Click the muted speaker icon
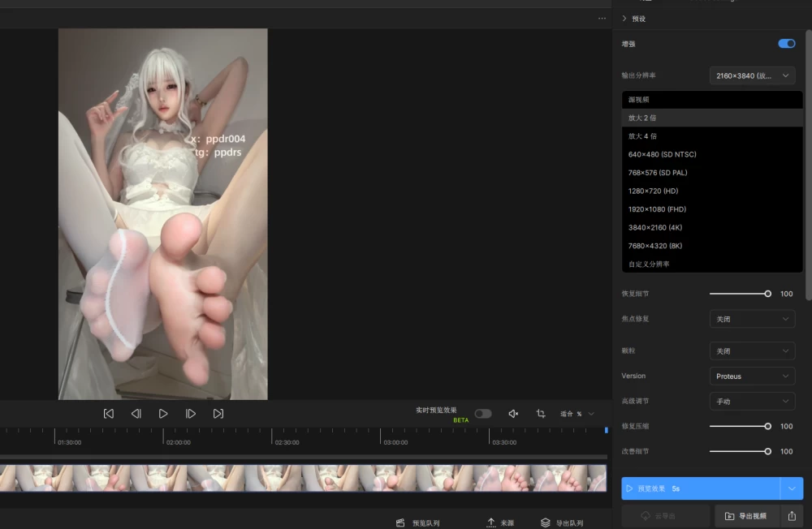Screen dimensions: 812x529 point(513,414)
